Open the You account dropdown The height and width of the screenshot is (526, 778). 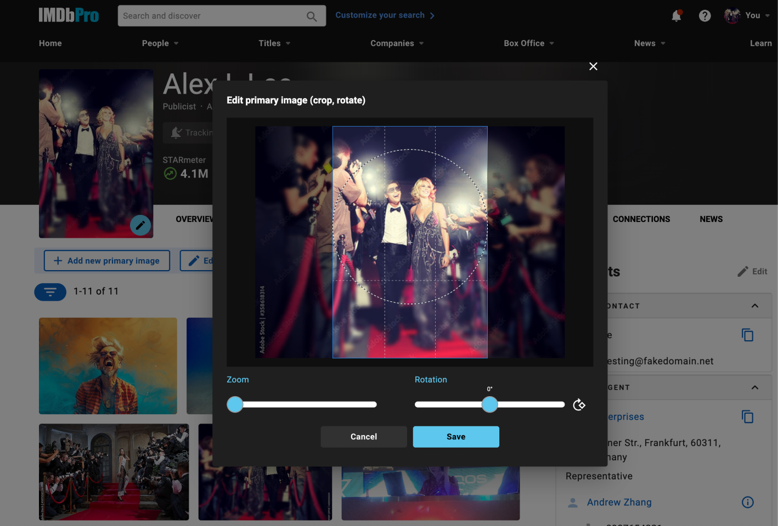pos(757,15)
